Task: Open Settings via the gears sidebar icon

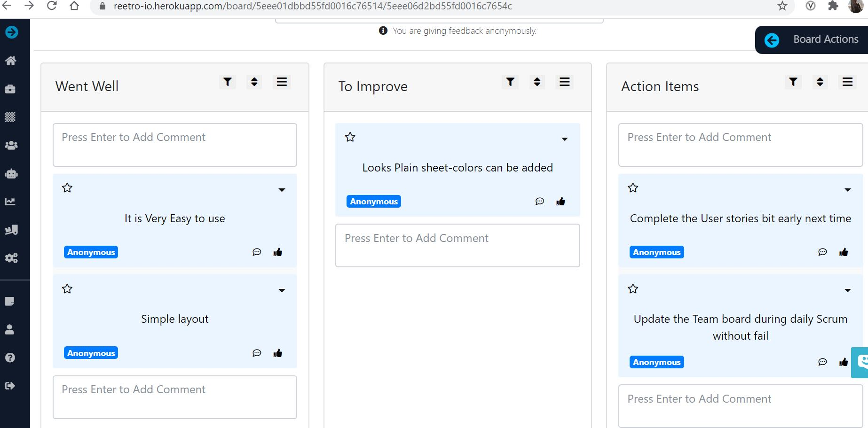Action: [x=11, y=258]
